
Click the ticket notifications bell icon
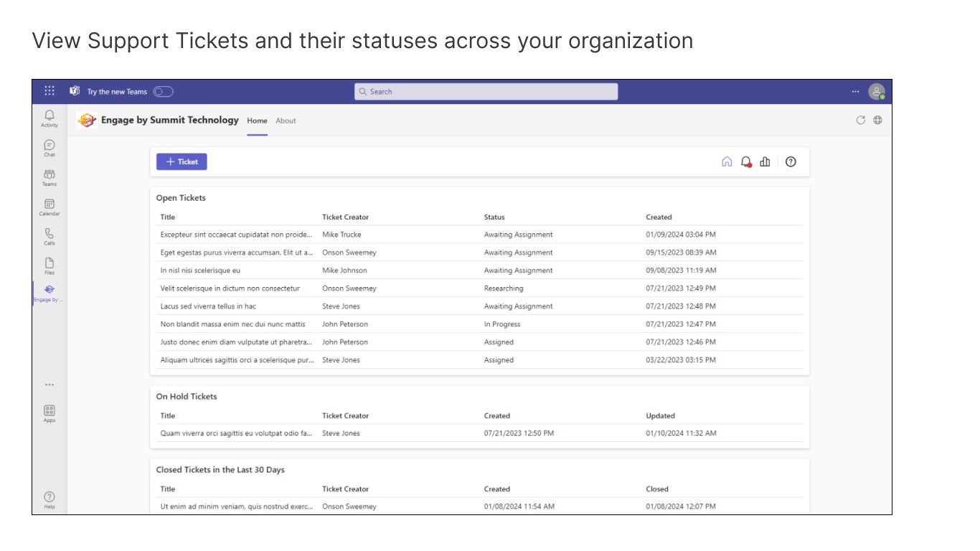pyautogui.click(x=746, y=162)
